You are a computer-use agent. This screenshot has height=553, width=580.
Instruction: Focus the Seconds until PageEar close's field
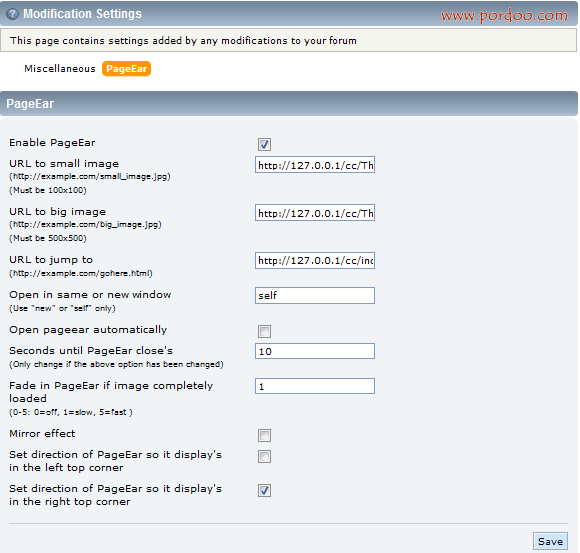(x=315, y=351)
